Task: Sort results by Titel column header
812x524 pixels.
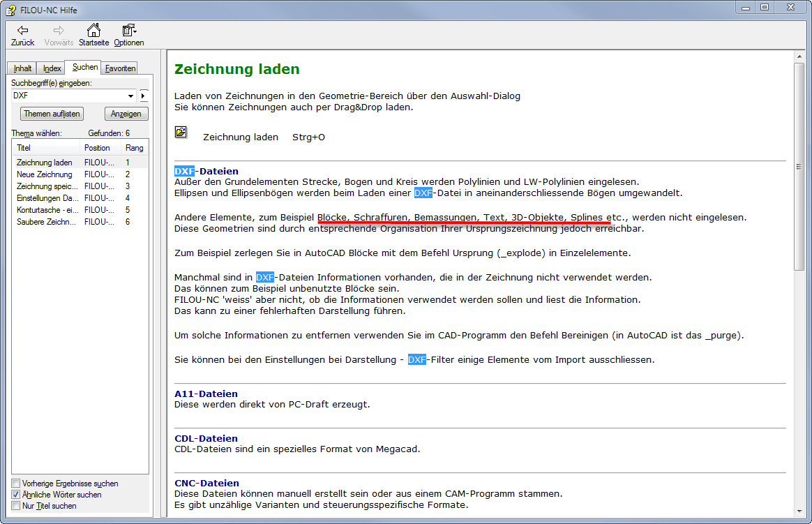Action: point(45,148)
